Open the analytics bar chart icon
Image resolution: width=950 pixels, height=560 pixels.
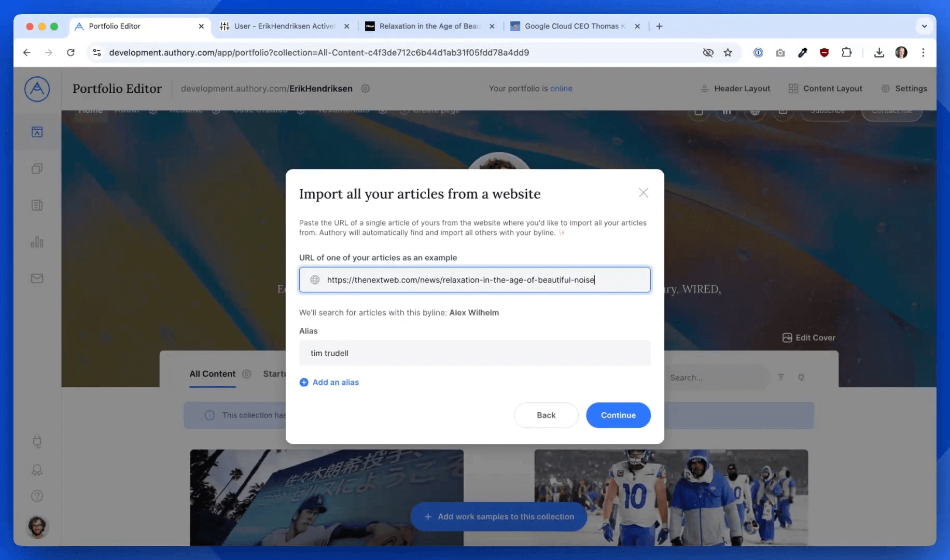click(x=37, y=242)
